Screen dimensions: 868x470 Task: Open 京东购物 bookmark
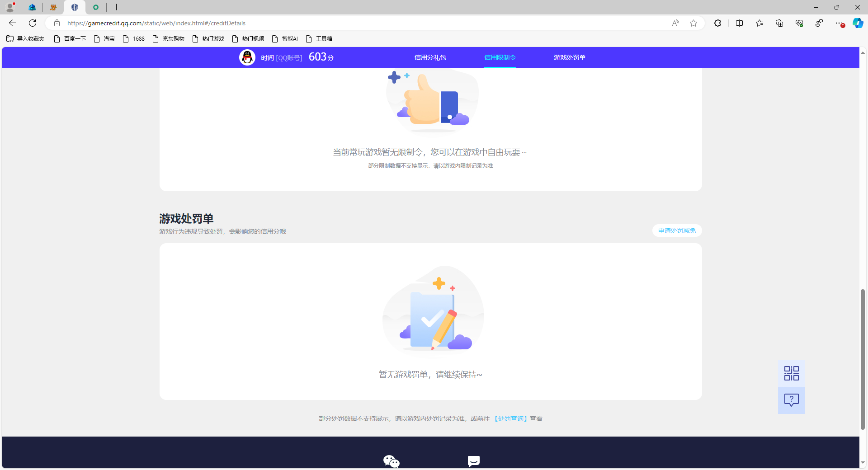point(169,39)
